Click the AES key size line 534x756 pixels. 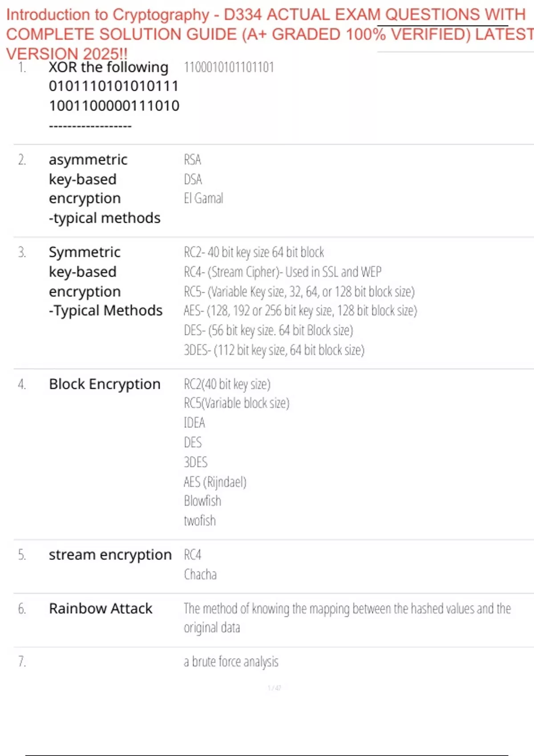pos(300,310)
